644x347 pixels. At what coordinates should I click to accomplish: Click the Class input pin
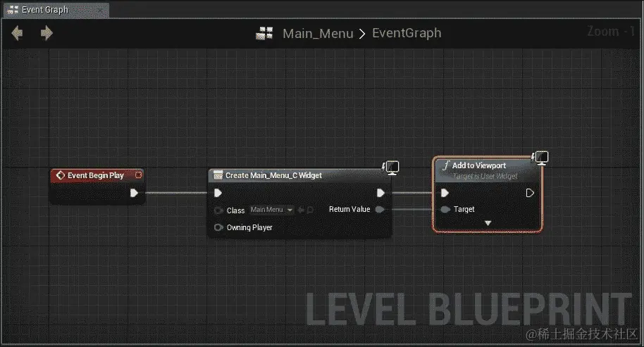coord(218,210)
